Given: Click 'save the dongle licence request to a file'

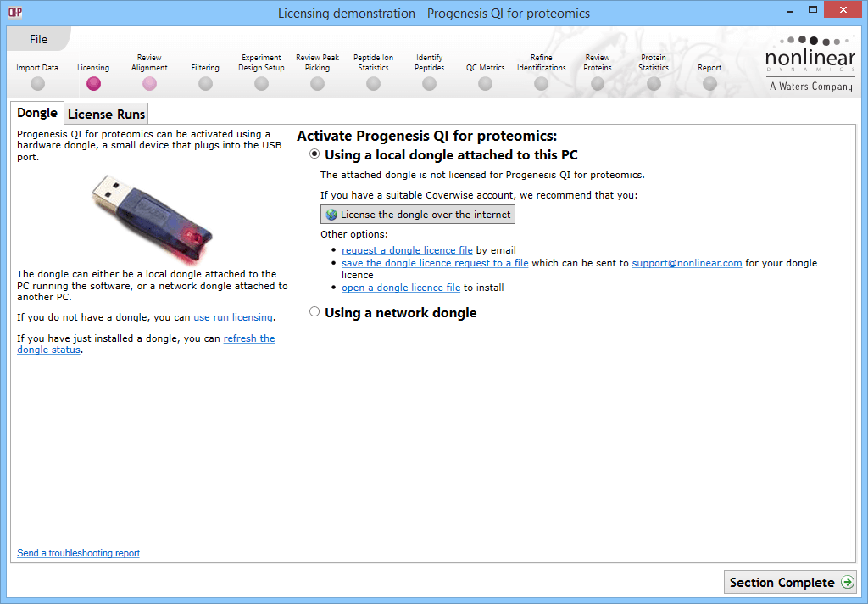Looking at the screenshot, I should [435, 263].
